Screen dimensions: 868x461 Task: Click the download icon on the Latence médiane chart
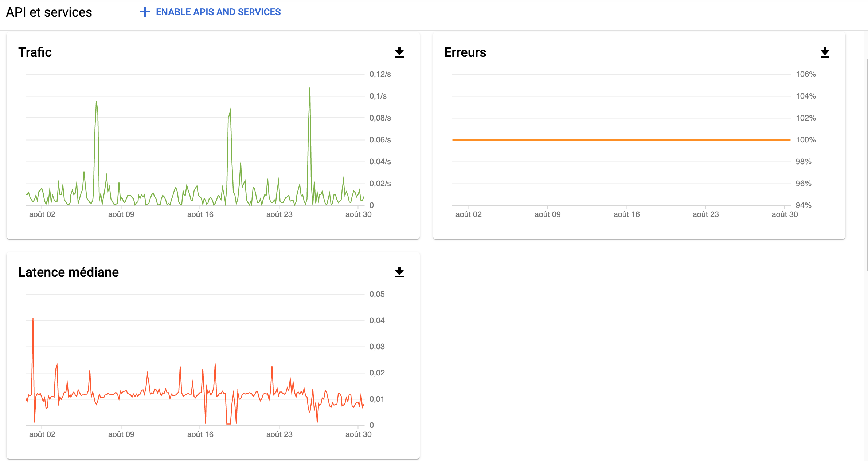click(x=399, y=273)
